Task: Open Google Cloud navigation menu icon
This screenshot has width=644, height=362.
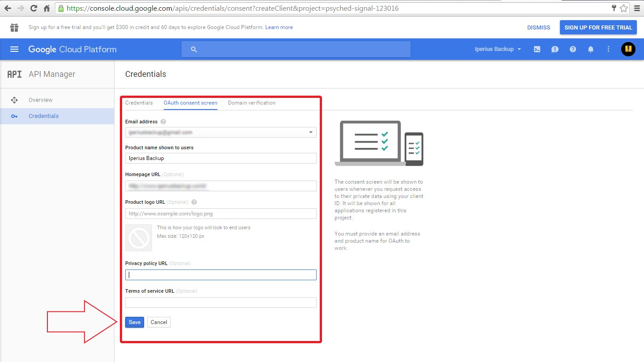Action: pyautogui.click(x=14, y=49)
